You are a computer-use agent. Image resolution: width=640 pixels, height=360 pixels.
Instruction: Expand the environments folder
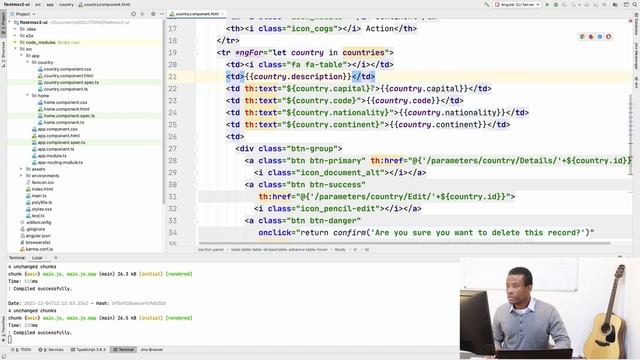pyautogui.click(x=21, y=176)
